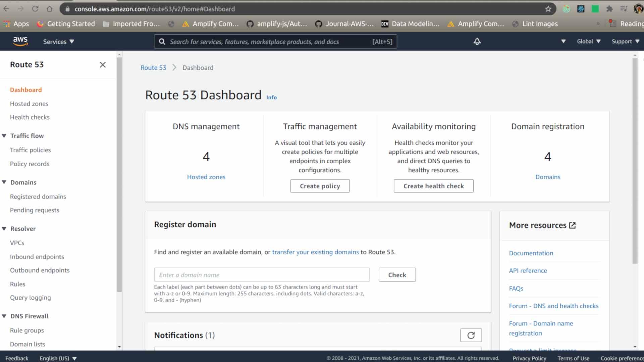Click the search magnifier icon in AWS search
The height and width of the screenshot is (362, 644).
162,42
